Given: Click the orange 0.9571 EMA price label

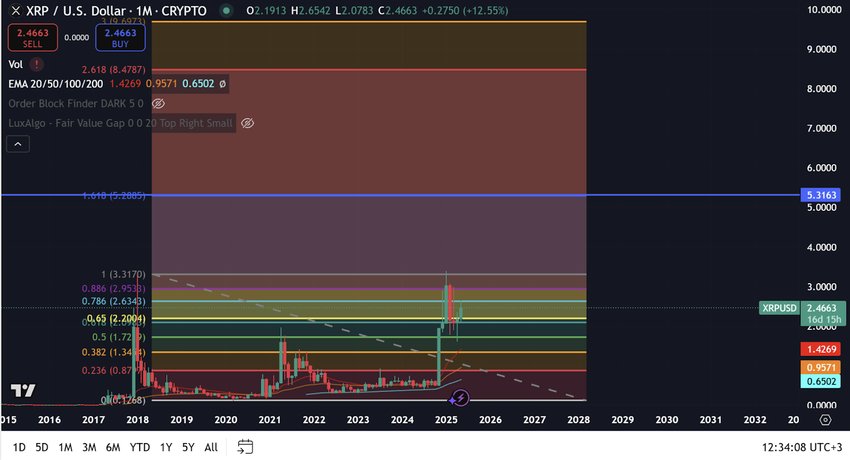Looking at the screenshot, I should [x=821, y=368].
